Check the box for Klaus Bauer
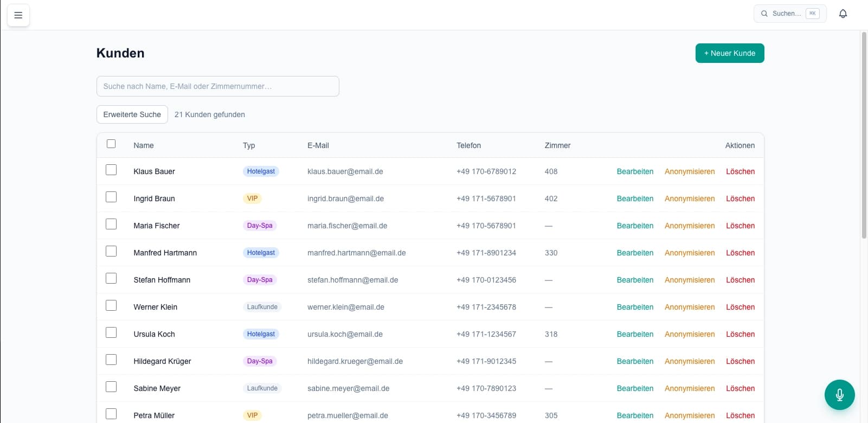Viewport: 868px width, 423px height. coord(111,170)
